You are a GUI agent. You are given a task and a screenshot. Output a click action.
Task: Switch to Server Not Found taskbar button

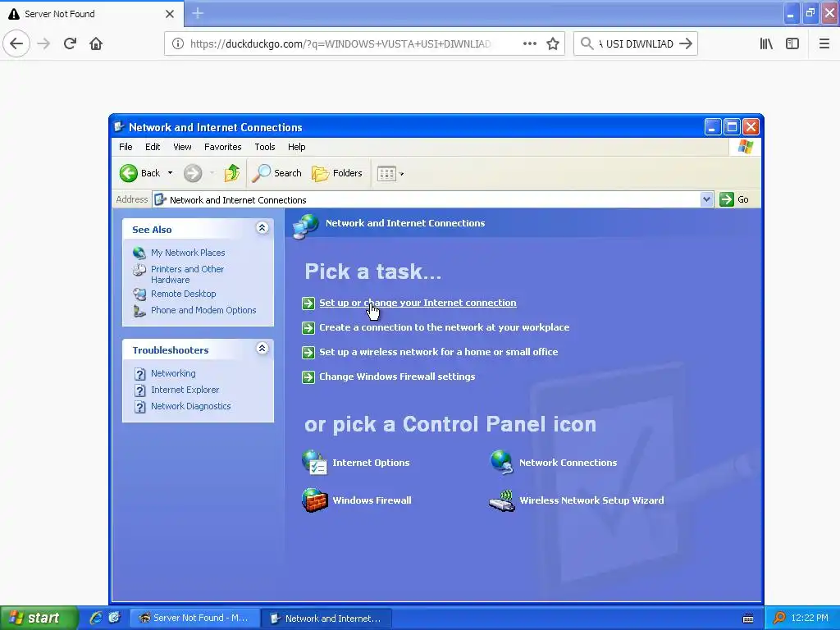(195, 619)
